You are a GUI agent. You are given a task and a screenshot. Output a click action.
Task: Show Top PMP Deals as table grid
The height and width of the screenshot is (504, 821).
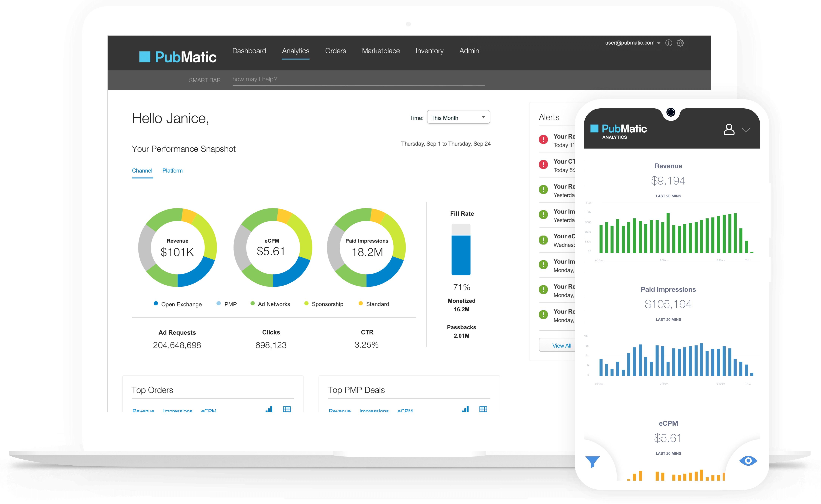(x=483, y=409)
